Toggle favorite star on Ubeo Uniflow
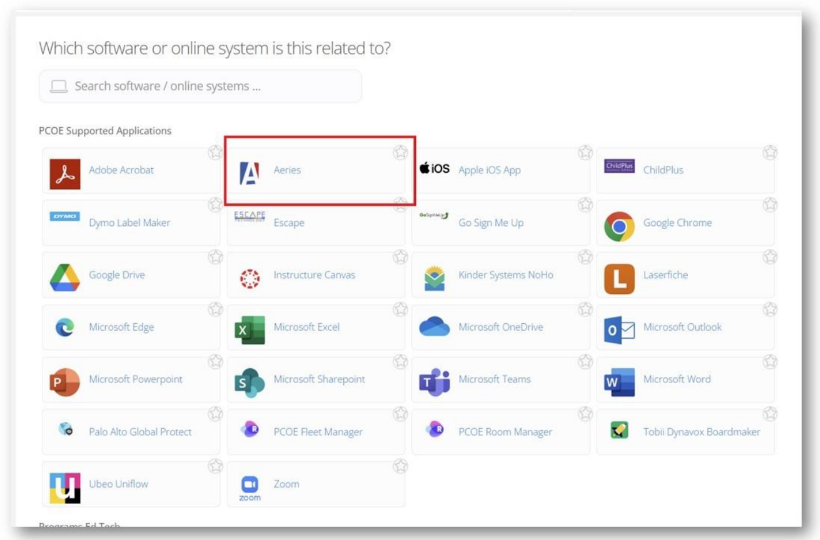The image size is (820, 540). (x=215, y=466)
